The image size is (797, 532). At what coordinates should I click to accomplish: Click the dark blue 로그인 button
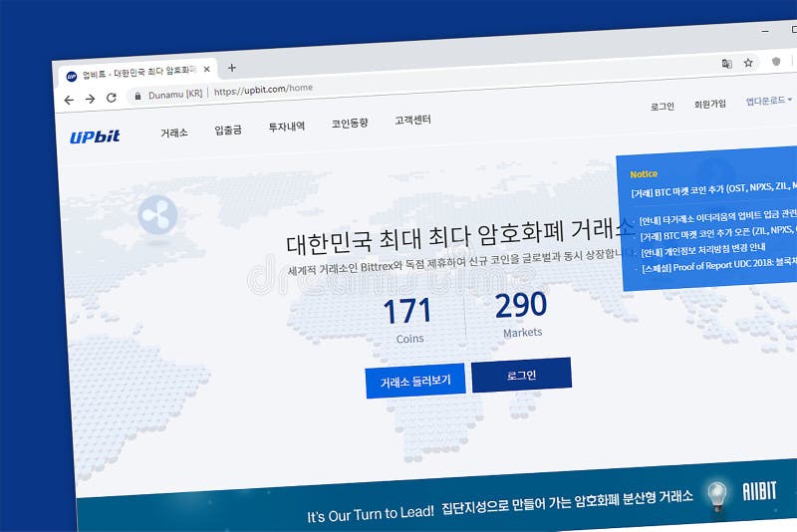521,375
